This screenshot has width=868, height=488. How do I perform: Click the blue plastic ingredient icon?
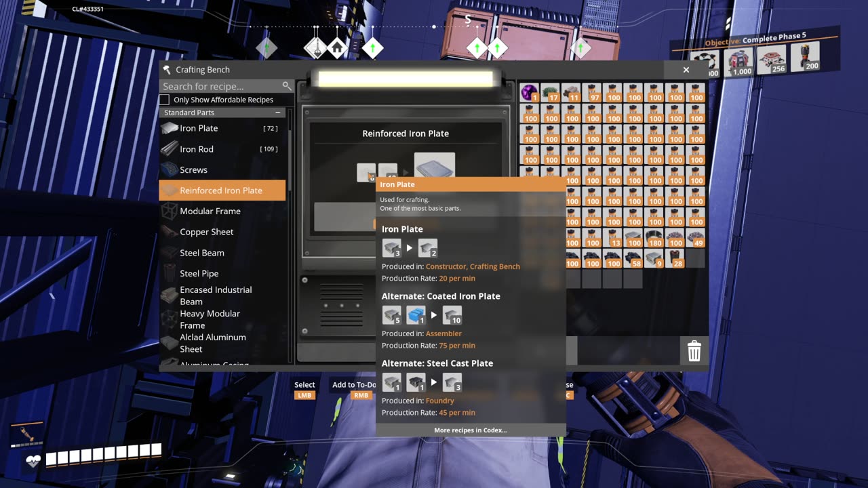coord(416,315)
